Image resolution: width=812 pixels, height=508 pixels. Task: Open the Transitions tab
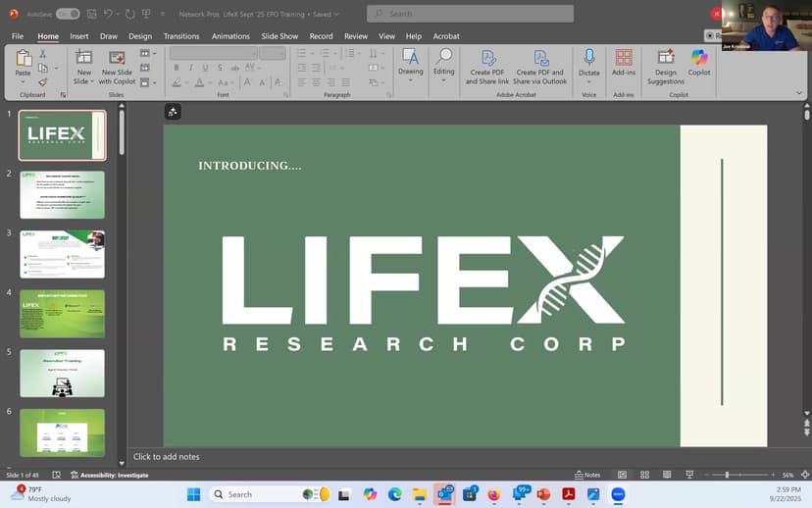181,36
